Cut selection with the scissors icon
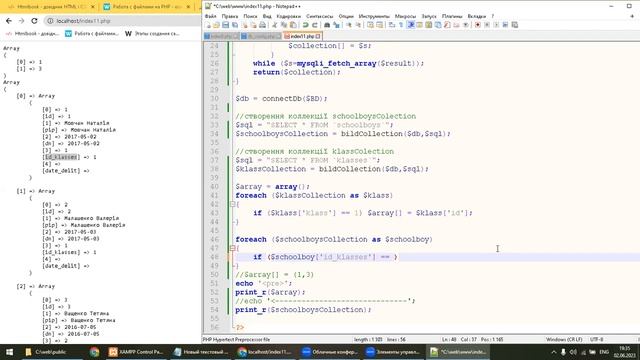The height and width of the screenshot is (360, 640). click(274, 25)
